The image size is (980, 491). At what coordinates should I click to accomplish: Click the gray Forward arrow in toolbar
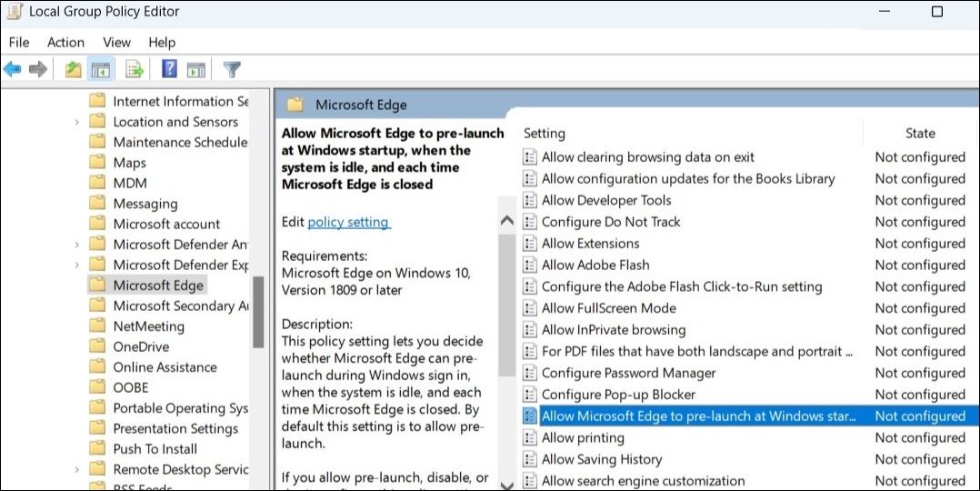click(38, 70)
